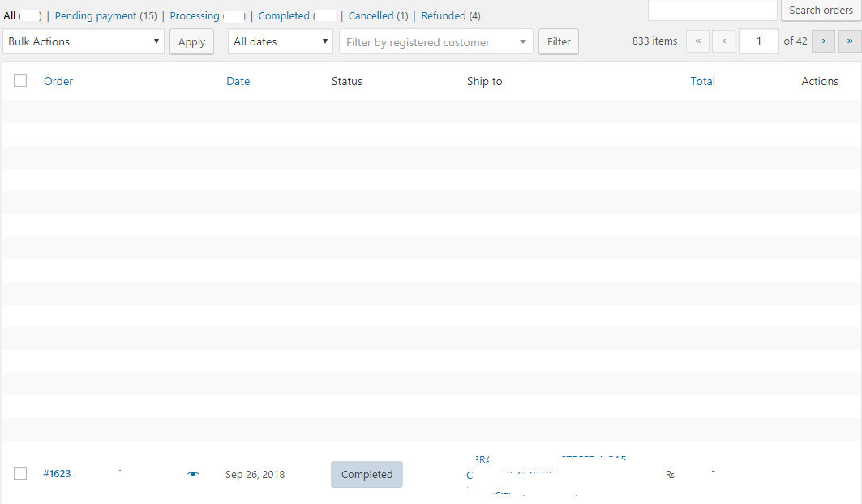Open the All dates dropdown
This screenshot has width=862, height=504.
tap(281, 42)
